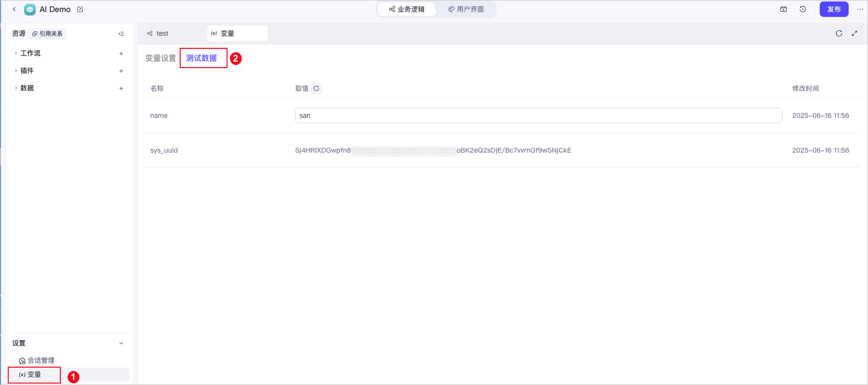Go back using the top-left arrow
Viewport: 868px width, 385px height.
pos(14,9)
